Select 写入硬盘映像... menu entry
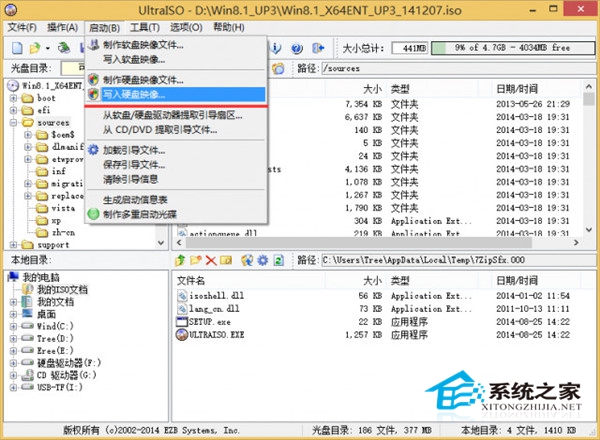 176,94
